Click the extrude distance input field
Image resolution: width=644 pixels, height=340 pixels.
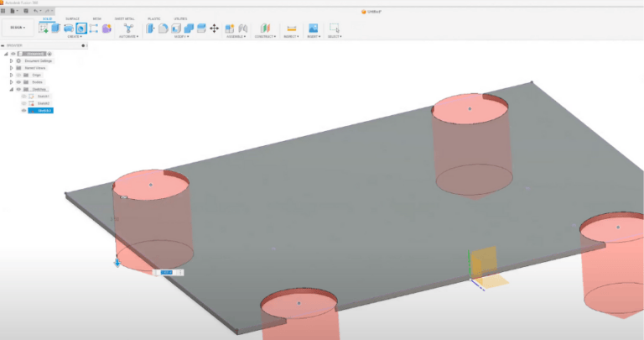[x=167, y=272]
